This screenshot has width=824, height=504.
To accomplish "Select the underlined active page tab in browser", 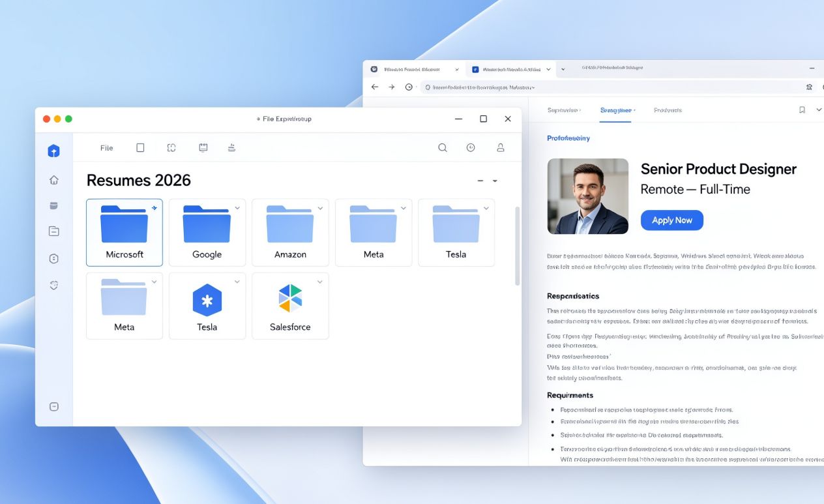I will click(x=616, y=110).
